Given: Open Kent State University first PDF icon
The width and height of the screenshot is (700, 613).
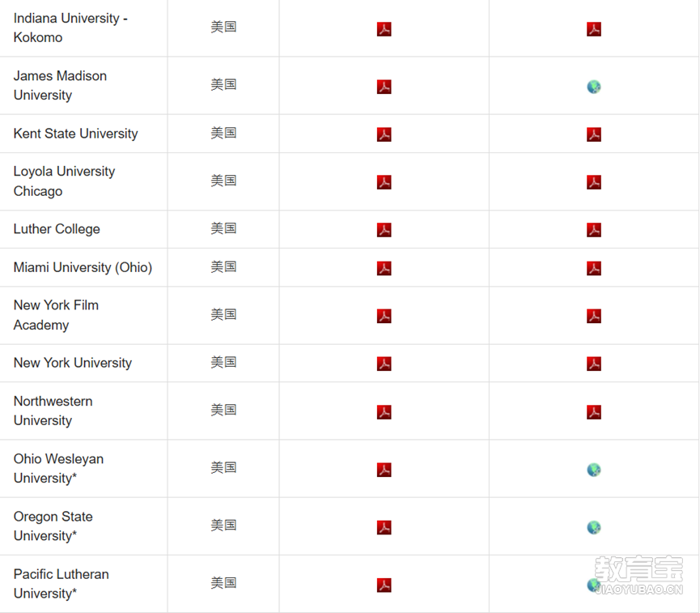Looking at the screenshot, I should [384, 134].
